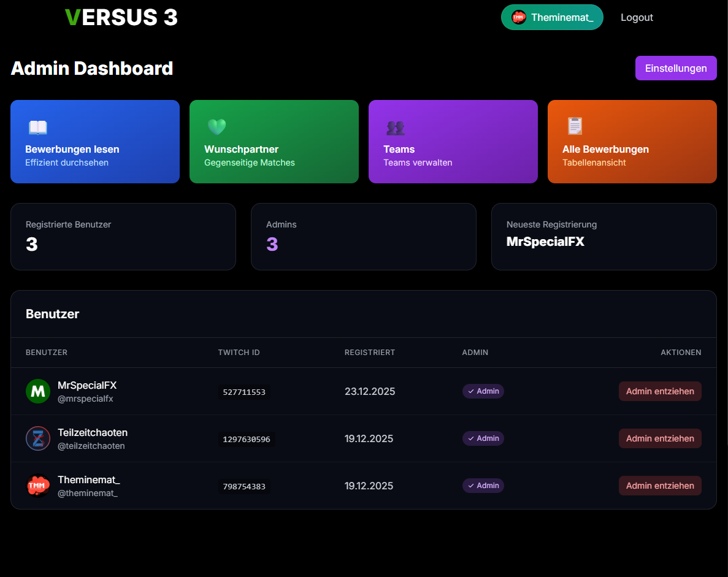
Task: Click MrSpecialFX's green M avatar
Action: tap(38, 391)
